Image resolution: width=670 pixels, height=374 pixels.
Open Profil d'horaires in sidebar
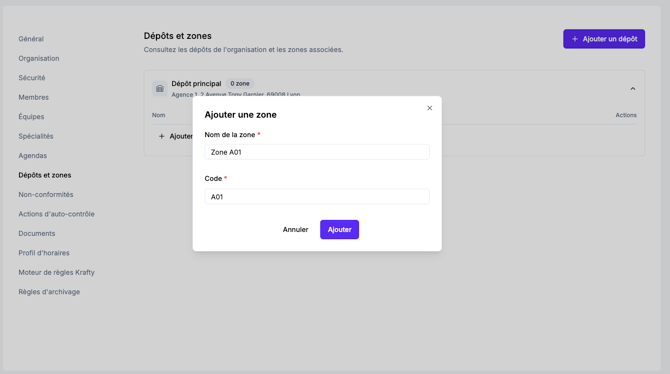[x=44, y=253]
